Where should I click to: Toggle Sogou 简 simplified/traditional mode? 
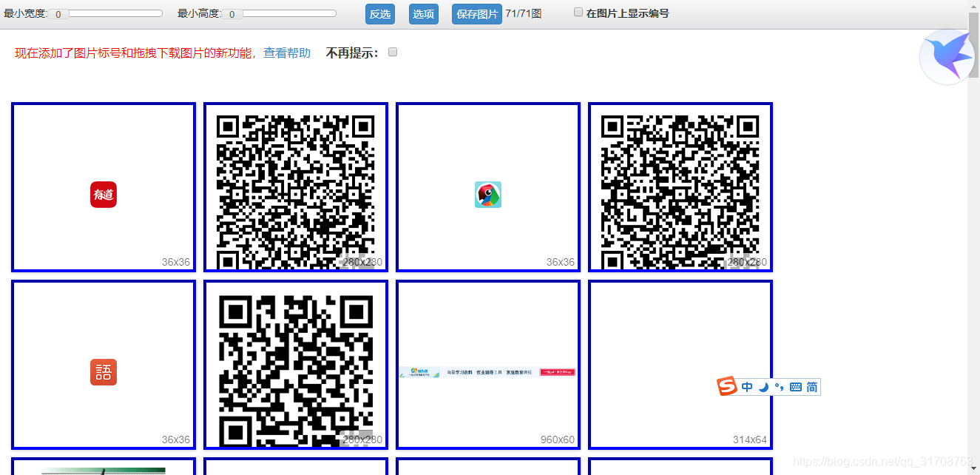pos(812,387)
